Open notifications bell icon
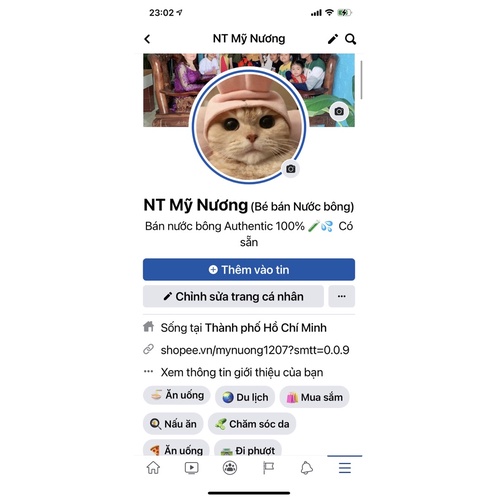The height and width of the screenshot is (499, 499). pos(307,468)
